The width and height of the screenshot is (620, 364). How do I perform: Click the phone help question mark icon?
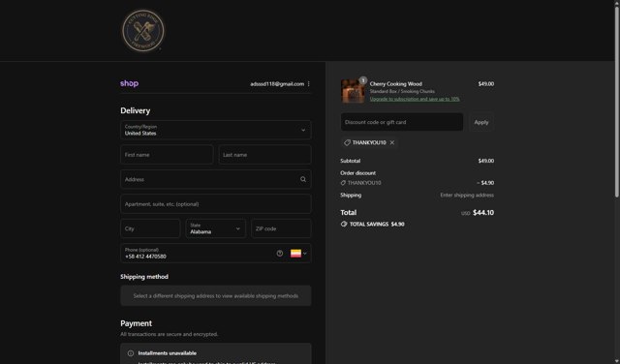280,254
